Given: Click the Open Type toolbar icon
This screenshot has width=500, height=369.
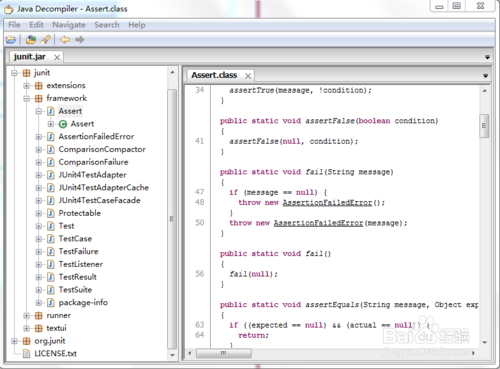Looking at the screenshot, I should point(31,40).
